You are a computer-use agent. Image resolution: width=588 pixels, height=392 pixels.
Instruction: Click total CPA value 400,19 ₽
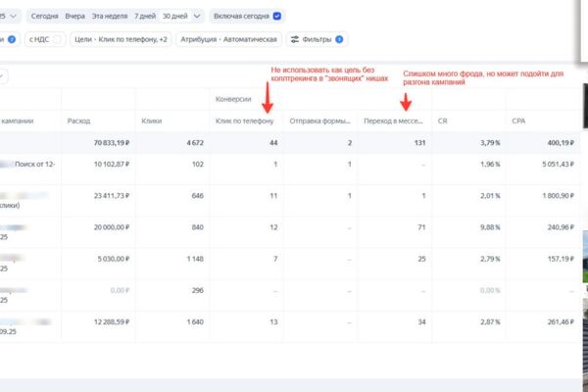(561, 142)
